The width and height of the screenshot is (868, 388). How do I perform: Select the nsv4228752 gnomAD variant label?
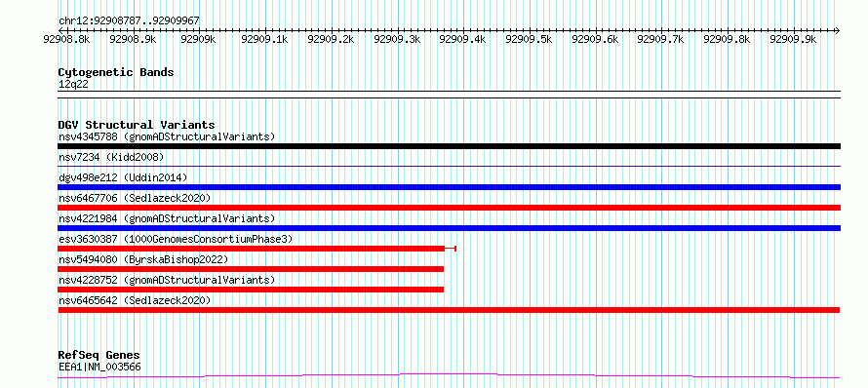click(167, 280)
